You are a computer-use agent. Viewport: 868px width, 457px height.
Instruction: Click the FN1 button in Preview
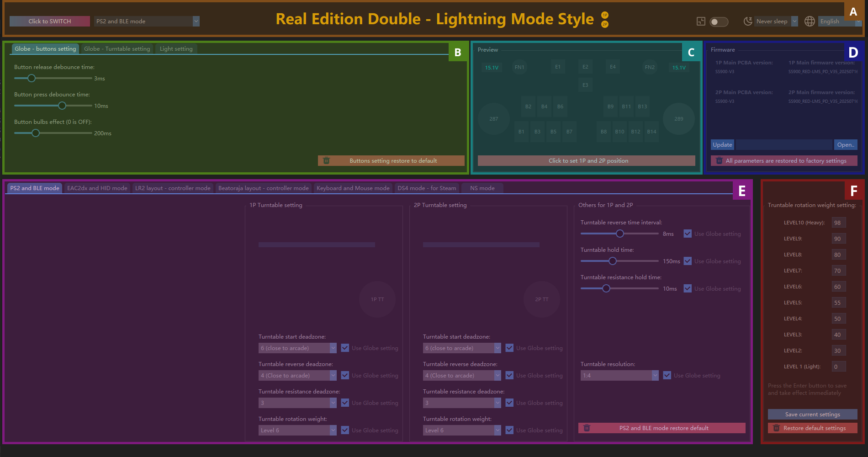519,67
